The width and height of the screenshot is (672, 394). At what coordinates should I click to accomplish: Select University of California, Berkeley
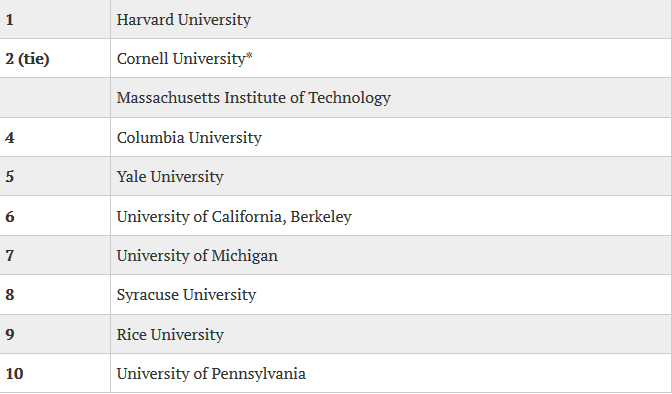coord(234,217)
